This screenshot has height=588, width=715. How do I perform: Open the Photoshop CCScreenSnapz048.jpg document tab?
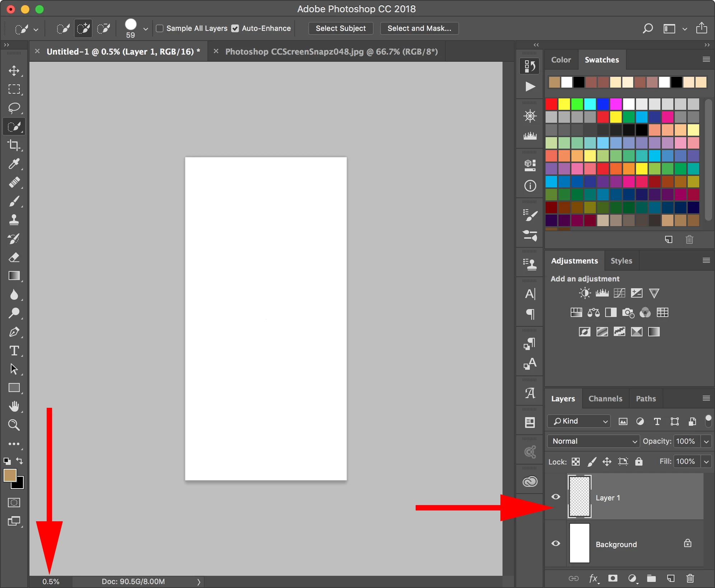(331, 52)
